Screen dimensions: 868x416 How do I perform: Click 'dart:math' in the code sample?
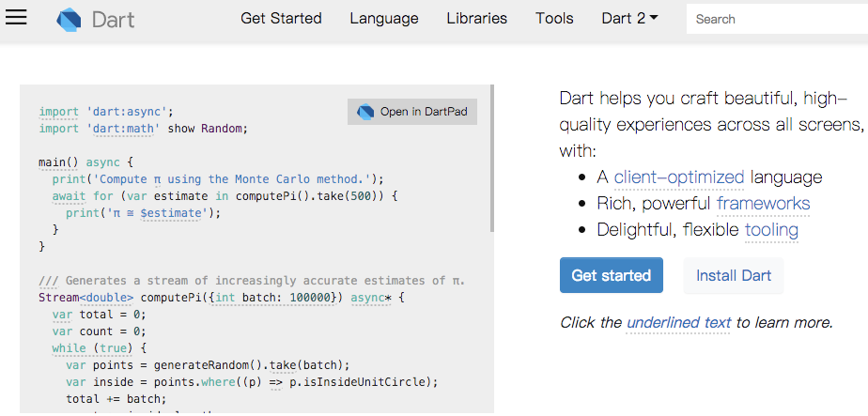pyautogui.click(x=123, y=129)
